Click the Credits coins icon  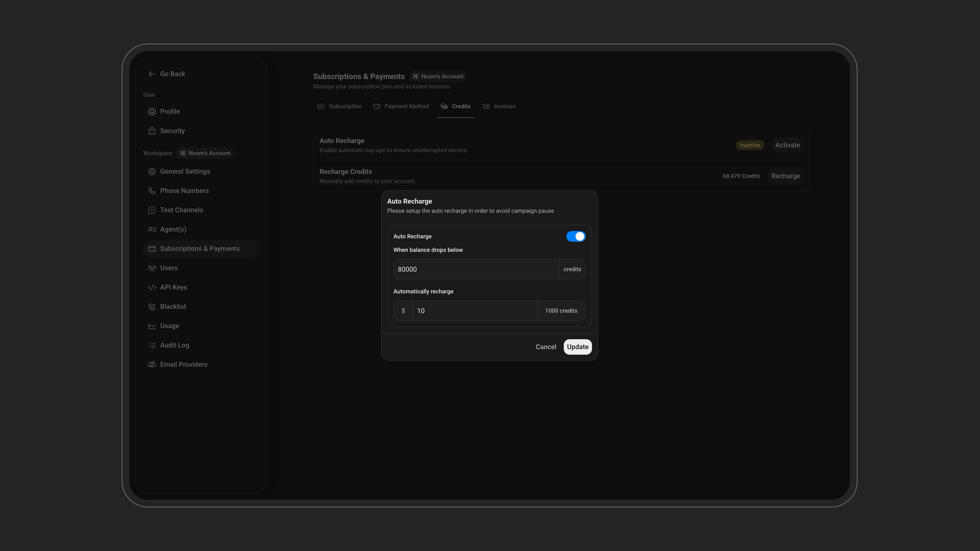click(444, 106)
